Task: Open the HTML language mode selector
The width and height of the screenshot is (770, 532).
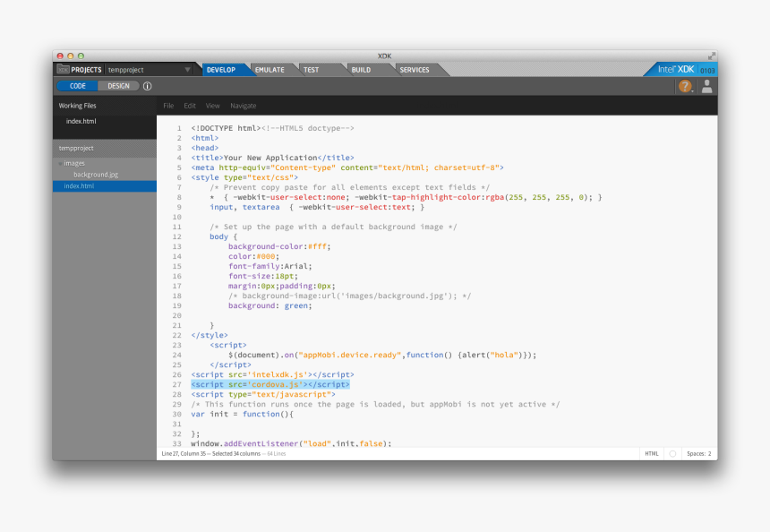Action: coord(652,453)
